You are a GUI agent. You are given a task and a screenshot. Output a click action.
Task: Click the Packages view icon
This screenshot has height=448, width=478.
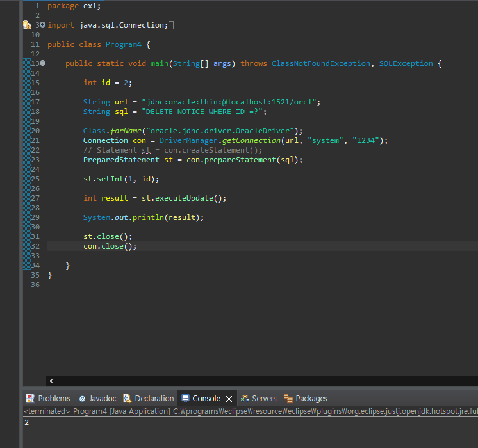pos(288,398)
